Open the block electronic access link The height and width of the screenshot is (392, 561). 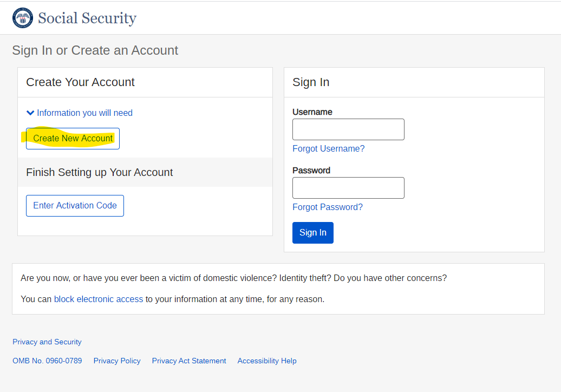pyautogui.click(x=99, y=299)
